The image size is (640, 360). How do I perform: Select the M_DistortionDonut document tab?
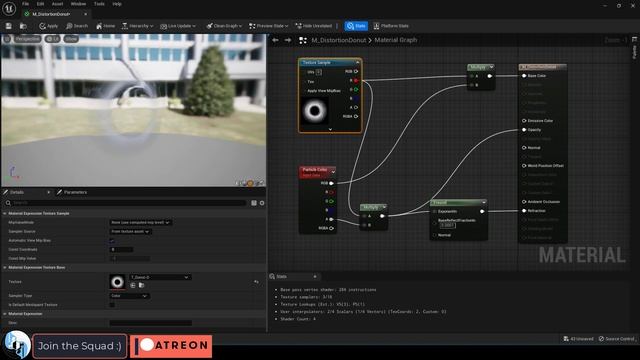51,14
